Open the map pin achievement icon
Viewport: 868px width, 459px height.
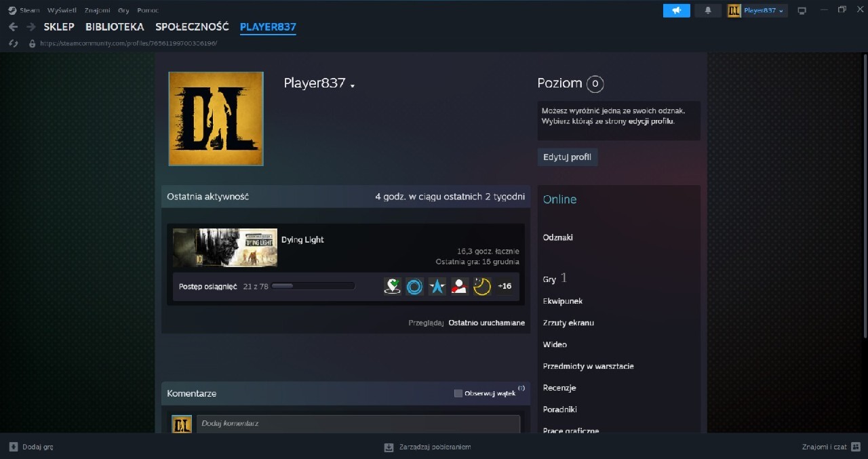click(x=392, y=286)
